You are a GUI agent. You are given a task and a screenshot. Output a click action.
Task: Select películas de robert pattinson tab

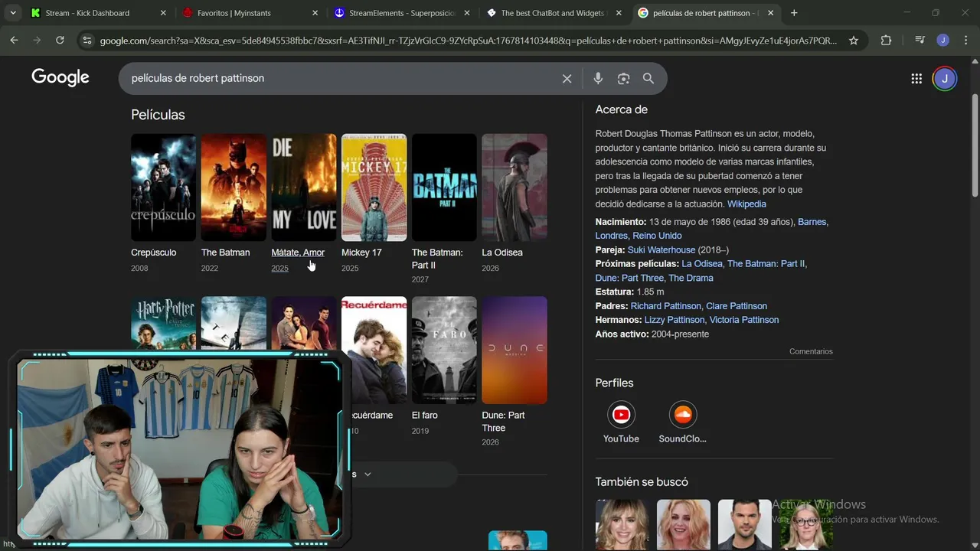pyautogui.click(x=705, y=13)
